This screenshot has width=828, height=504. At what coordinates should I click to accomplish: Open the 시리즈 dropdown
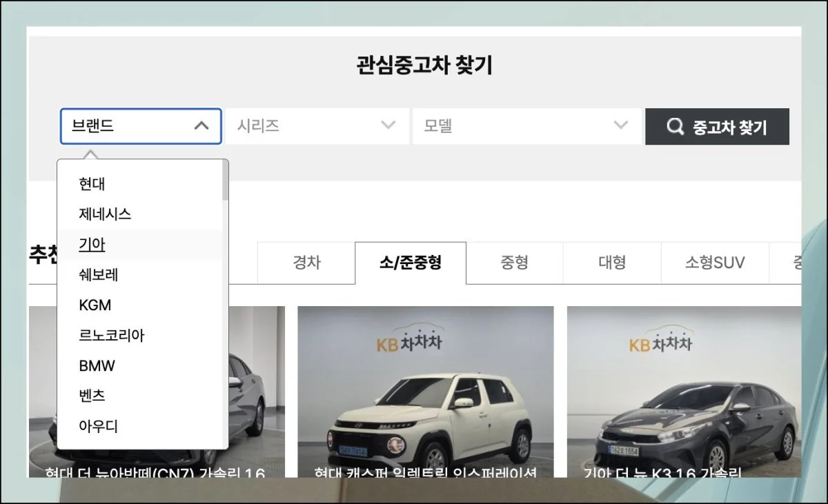[x=317, y=126]
